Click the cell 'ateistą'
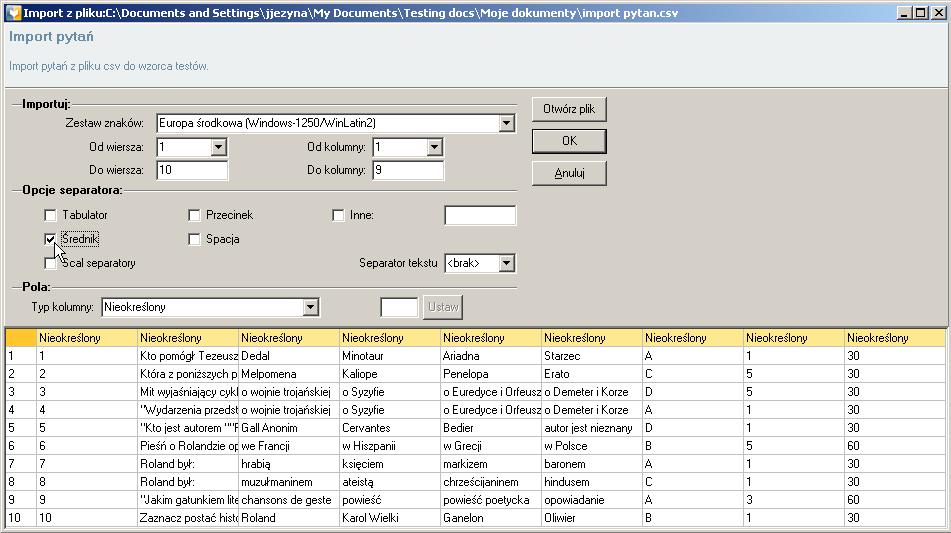 [x=390, y=481]
